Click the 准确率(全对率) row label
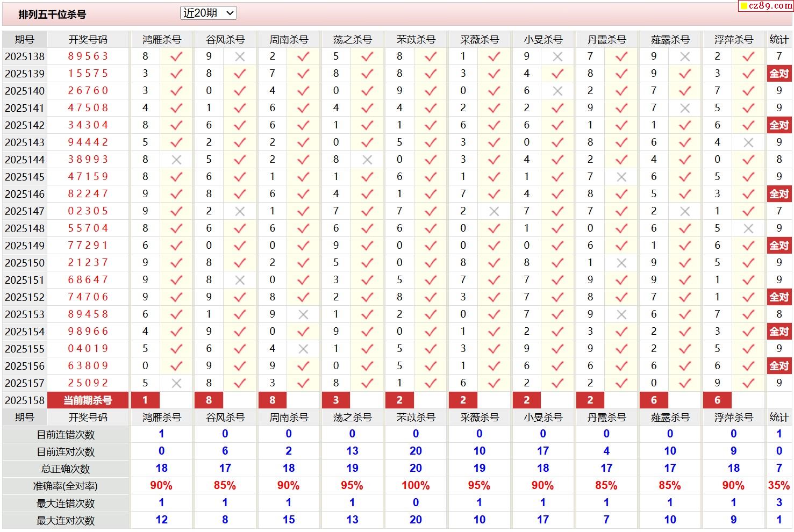Screen dimensions: 794x532 pyautogui.click(x=66, y=486)
